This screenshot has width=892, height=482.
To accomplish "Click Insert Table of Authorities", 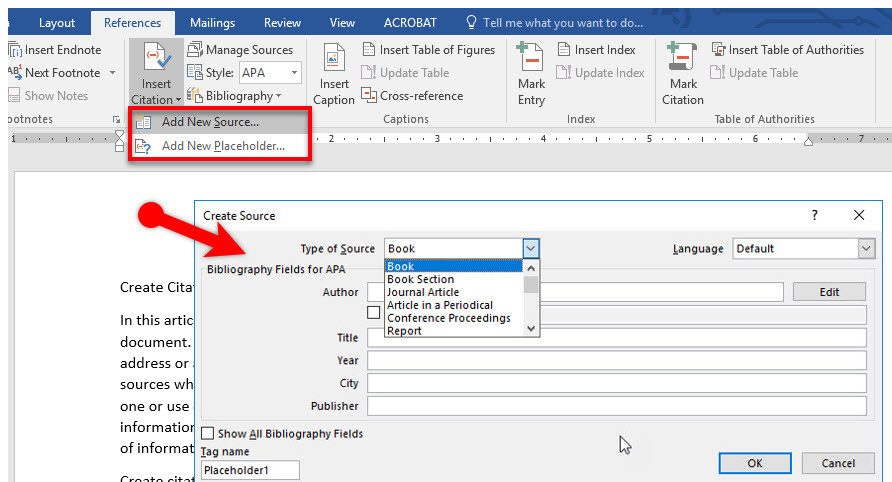I will click(788, 50).
